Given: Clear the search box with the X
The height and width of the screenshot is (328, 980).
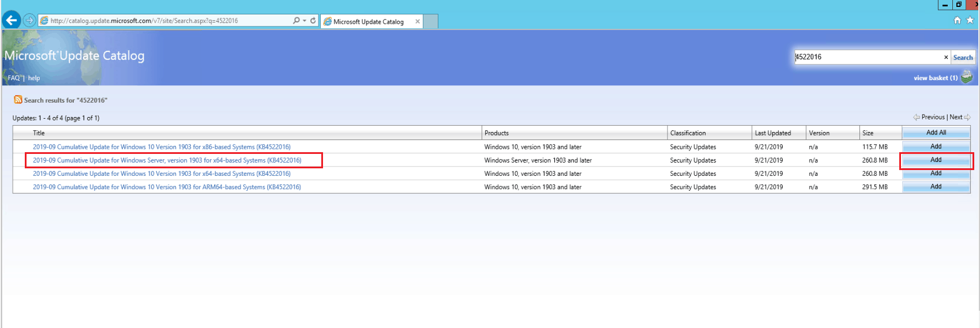Looking at the screenshot, I should 945,57.
